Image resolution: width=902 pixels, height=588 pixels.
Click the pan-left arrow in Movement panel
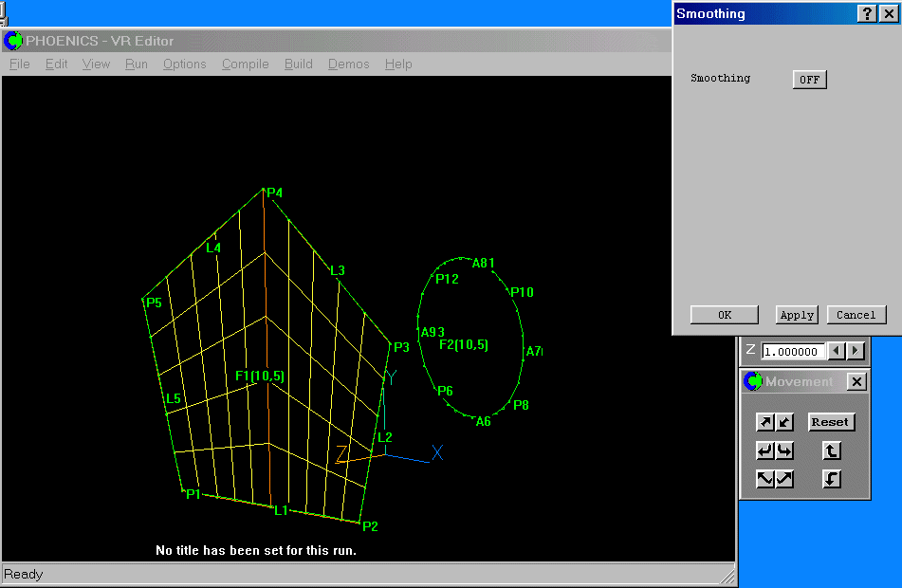tap(765, 450)
